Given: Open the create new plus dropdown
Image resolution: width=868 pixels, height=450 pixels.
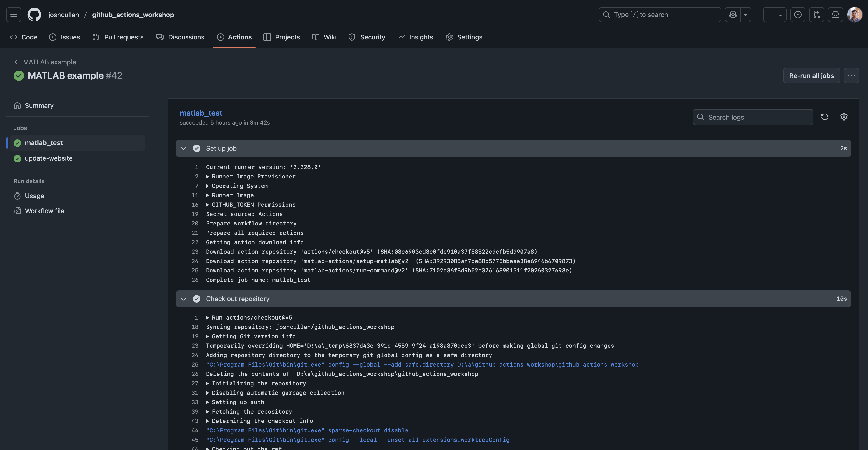Looking at the screenshot, I should click(774, 15).
